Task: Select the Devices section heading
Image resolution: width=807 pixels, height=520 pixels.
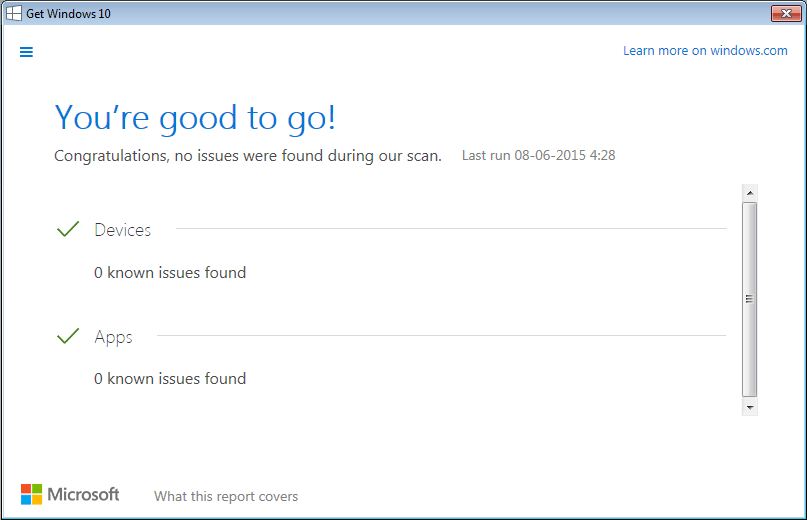Action: [122, 230]
